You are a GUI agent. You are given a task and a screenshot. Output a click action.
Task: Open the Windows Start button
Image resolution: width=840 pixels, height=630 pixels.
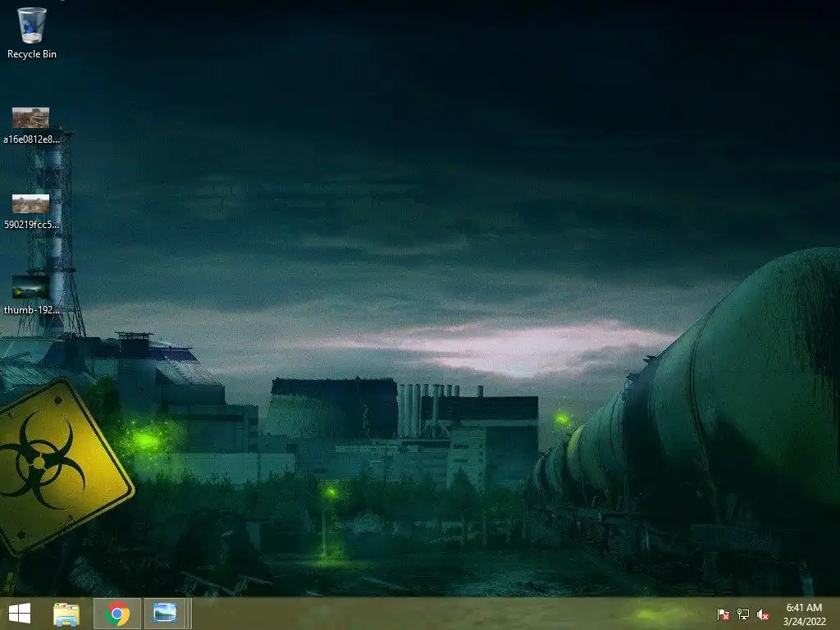tap(20, 614)
